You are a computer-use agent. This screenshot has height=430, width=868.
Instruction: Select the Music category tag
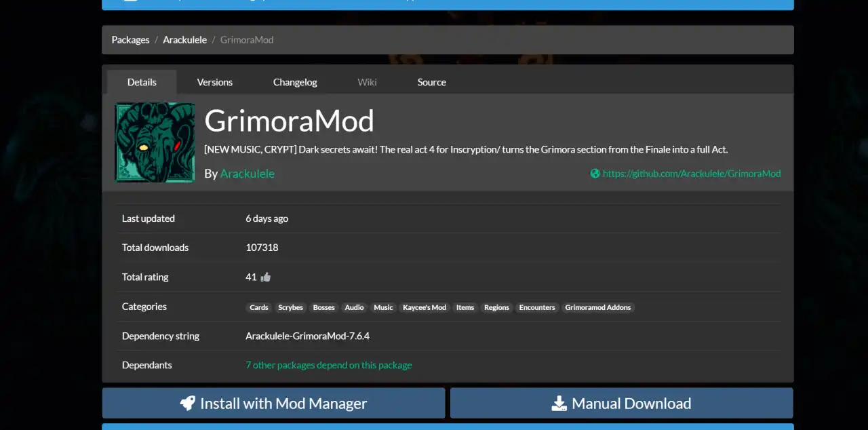point(383,307)
